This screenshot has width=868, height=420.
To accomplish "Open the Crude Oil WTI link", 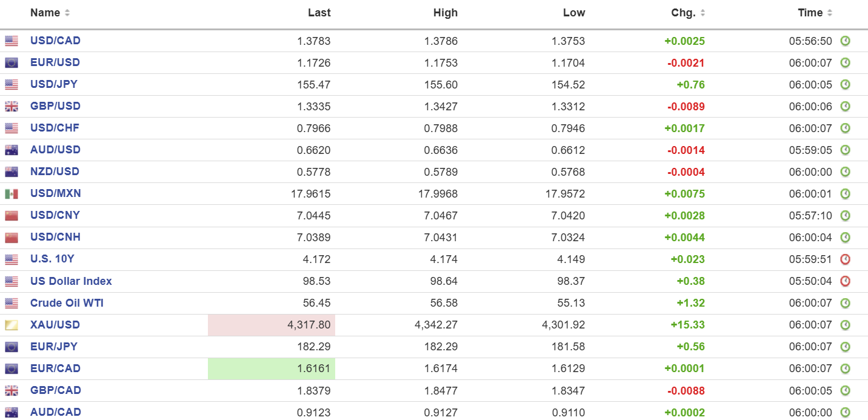I will pos(67,303).
